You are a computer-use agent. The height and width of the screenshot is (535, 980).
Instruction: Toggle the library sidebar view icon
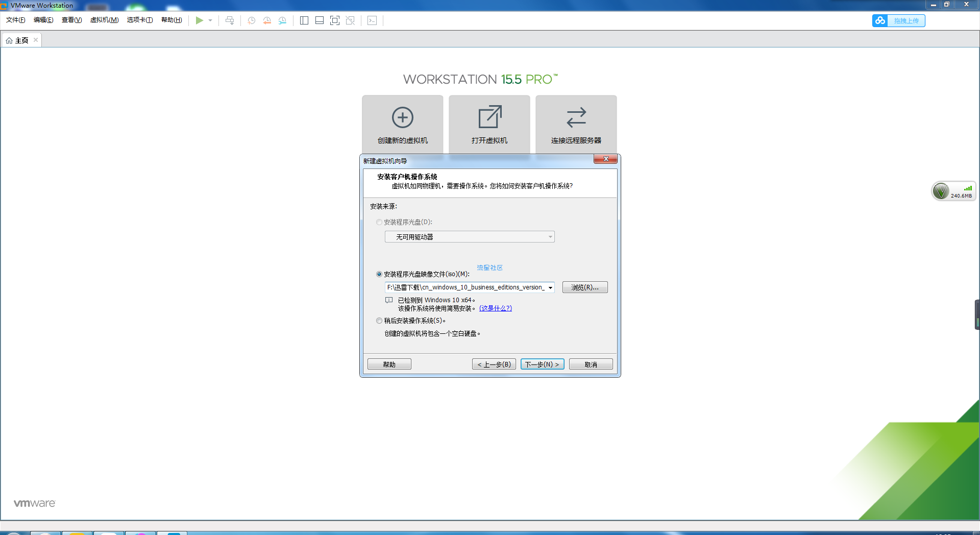coord(304,20)
